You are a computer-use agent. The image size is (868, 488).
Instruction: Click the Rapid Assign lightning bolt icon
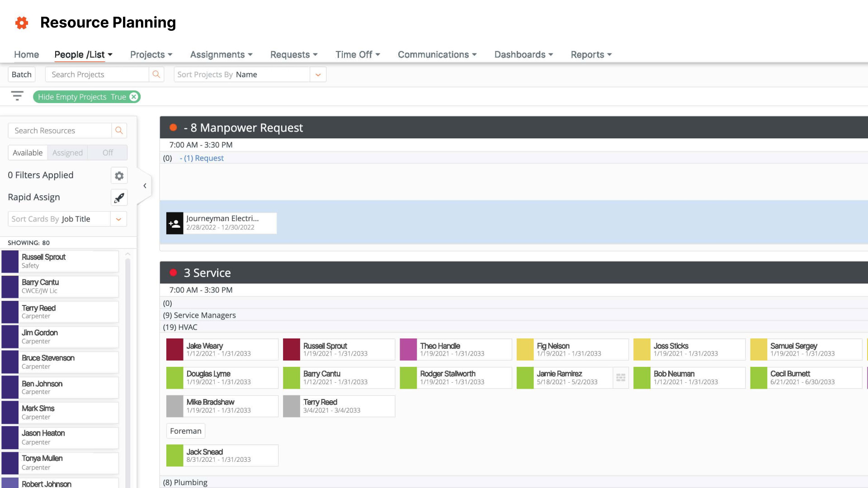(119, 197)
